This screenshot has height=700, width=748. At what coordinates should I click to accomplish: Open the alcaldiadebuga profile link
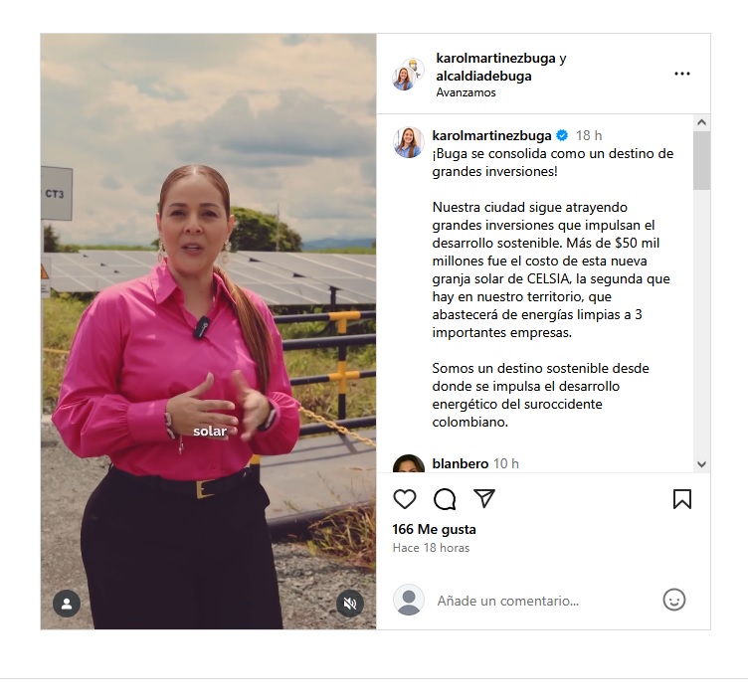click(x=483, y=76)
